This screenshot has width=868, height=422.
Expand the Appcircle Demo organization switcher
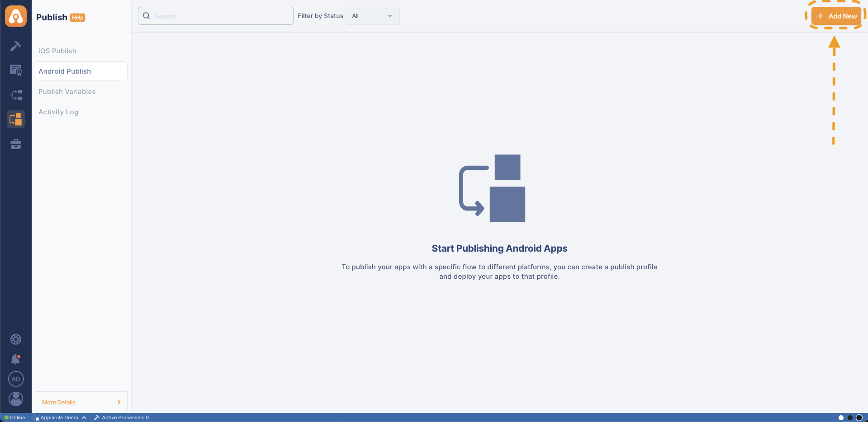(59, 417)
